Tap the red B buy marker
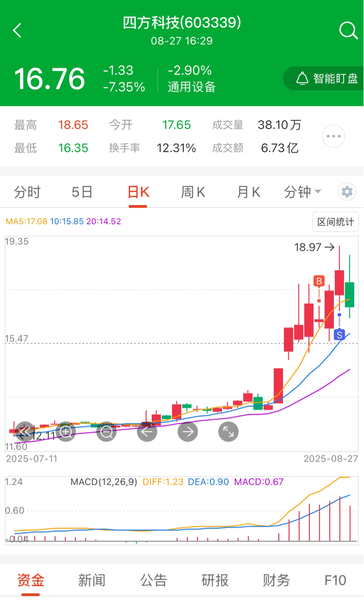364x602 pixels. tap(319, 282)
